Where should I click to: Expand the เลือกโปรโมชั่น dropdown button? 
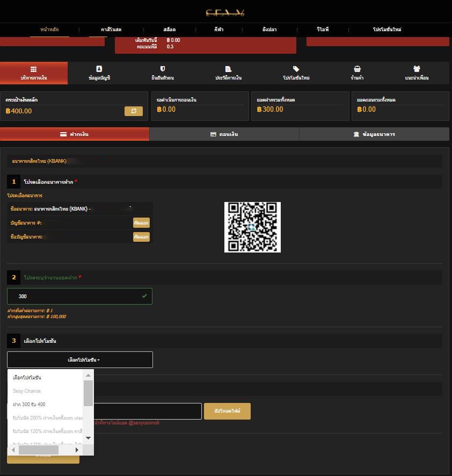coord(80,359)
